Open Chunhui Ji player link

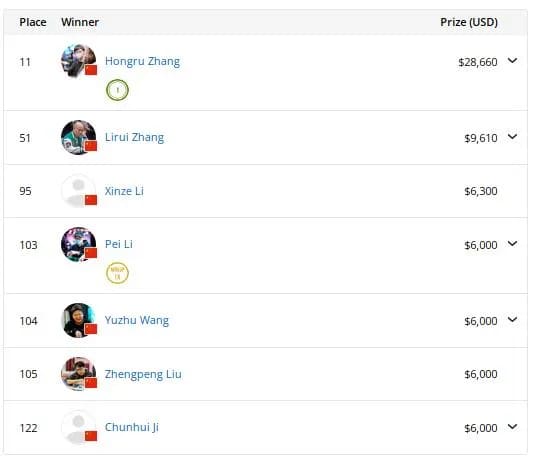click(x=132, y=428)
